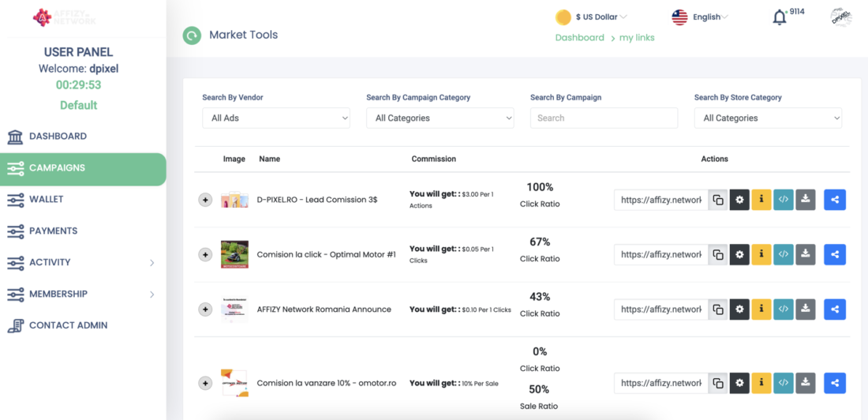The height and width of the screenshot is (420, 868).
Task: Open the Store Category dropdown
Action: click(768, 118)
